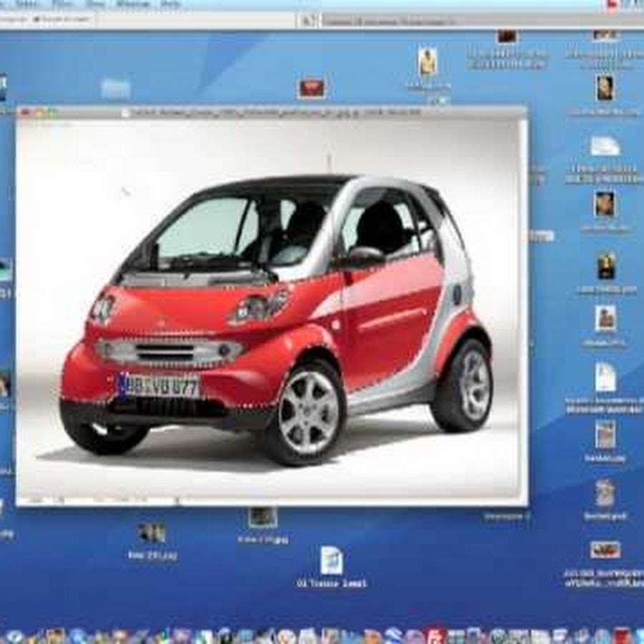Select the dark thumbnail with yellow shapes below the window
This screenshot has width=644, height=644.
click(x=152, y=532)
